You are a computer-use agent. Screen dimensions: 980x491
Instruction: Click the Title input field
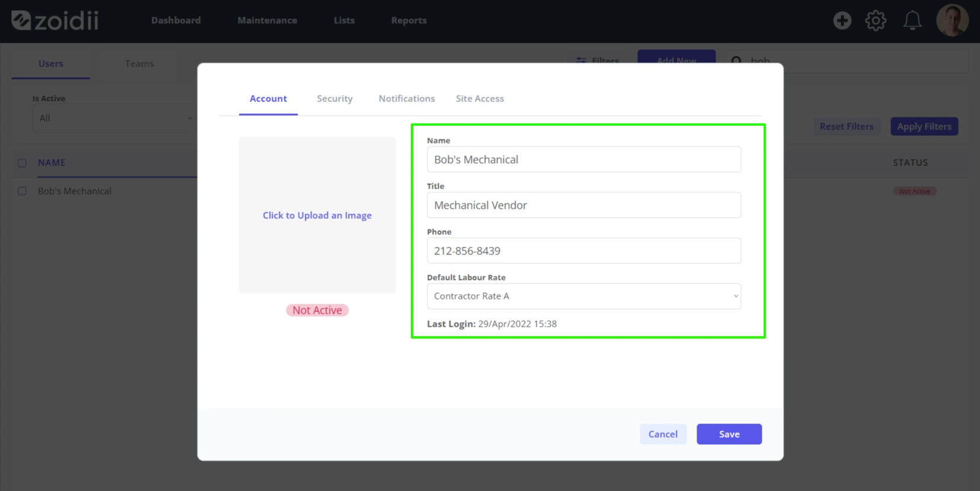click(584, 205)
